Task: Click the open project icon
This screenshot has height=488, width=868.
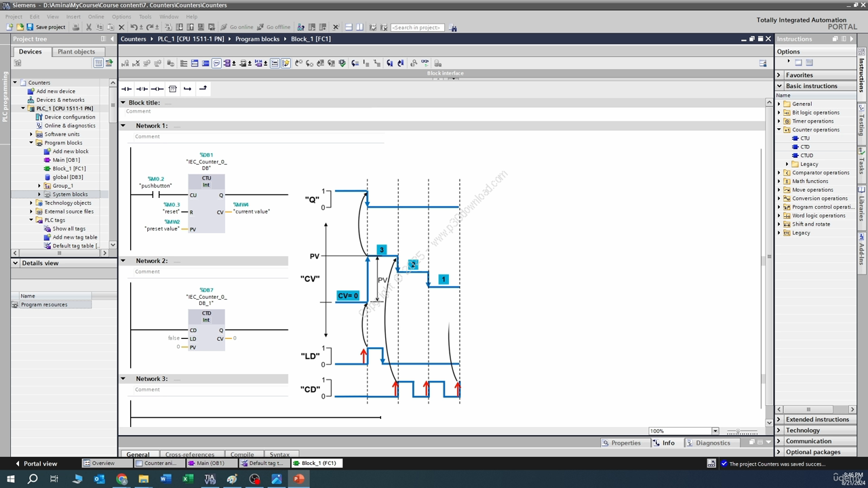Action: click(20, 27)
